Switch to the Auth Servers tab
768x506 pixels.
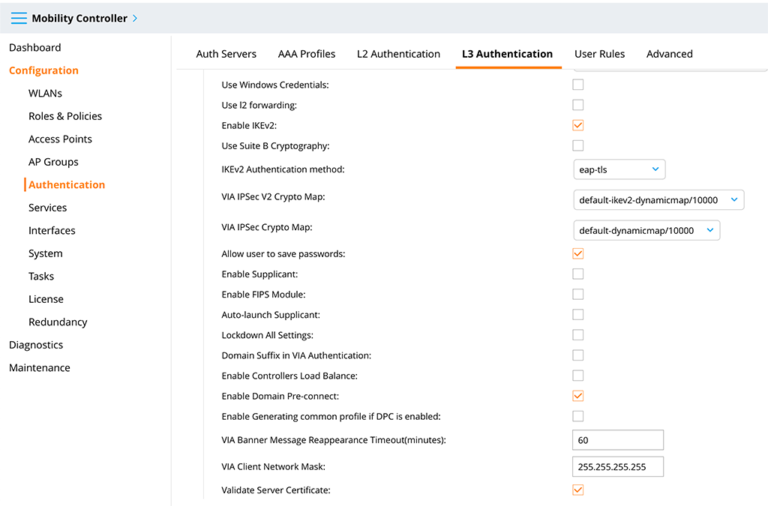[226, 54]
